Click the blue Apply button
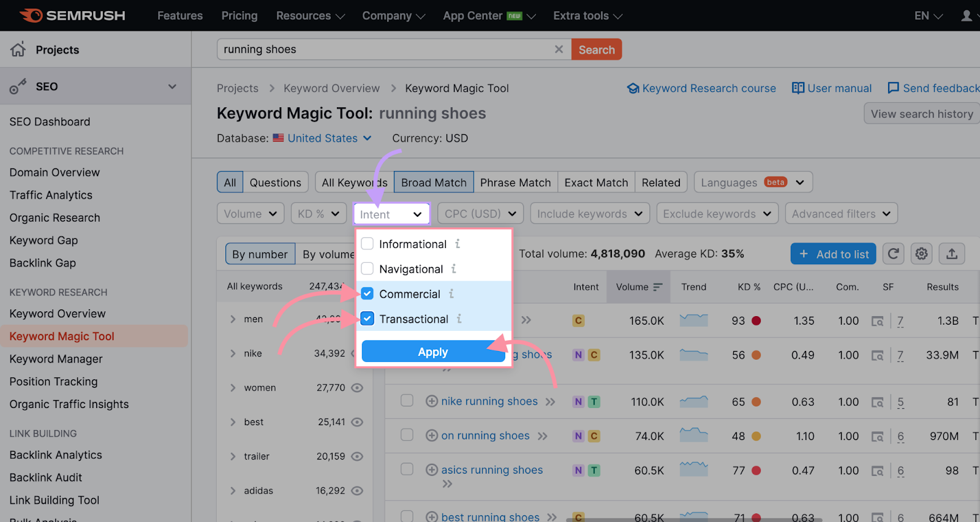The image size is (980, 522). pos(433,352)
